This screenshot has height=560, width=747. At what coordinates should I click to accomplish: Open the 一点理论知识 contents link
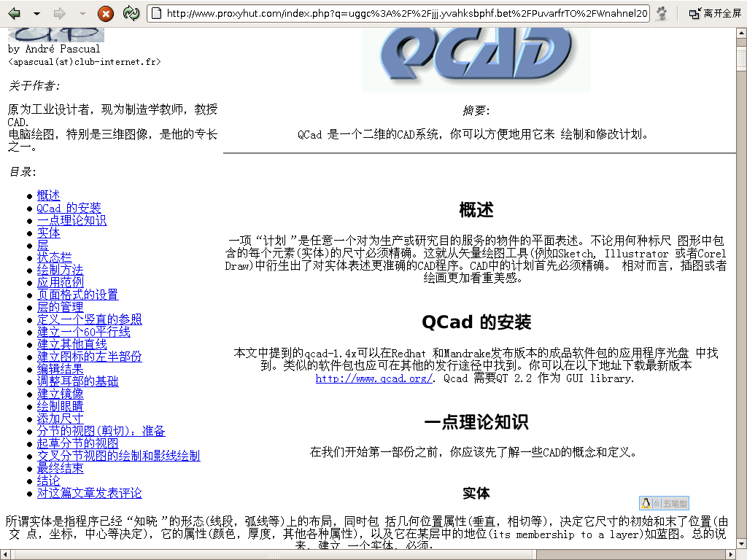coord(72,220)
